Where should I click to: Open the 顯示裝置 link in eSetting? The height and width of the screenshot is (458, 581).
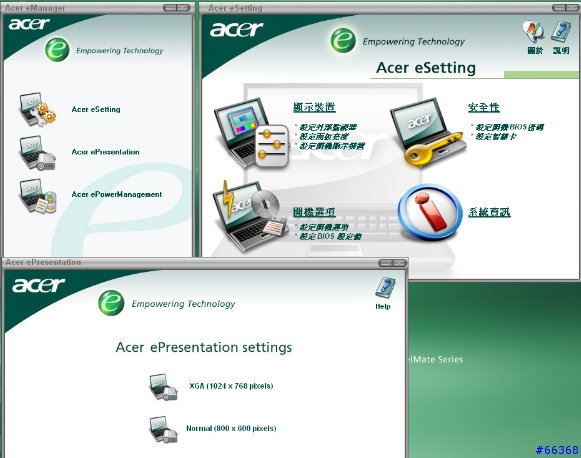[x=314, y=107]
